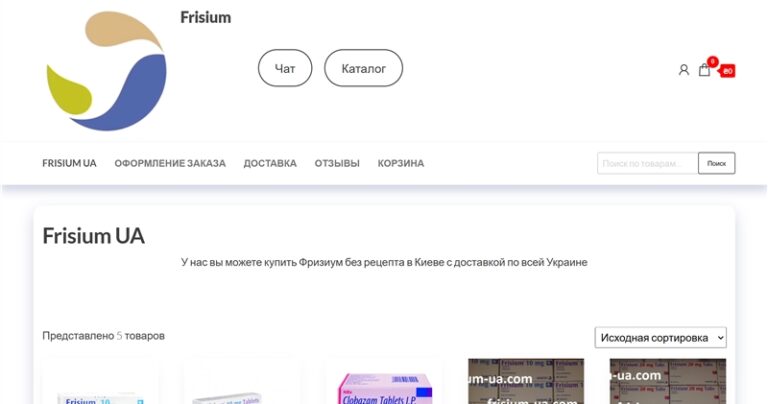Click the Frisium site title link
Viewport: 768px width, 404px height.
pyautogui.click(x=205, y=18)
